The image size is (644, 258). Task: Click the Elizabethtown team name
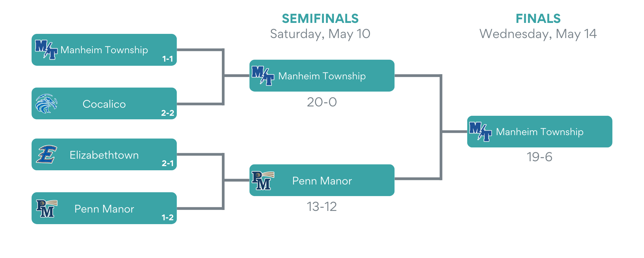click(x=104, y=155)
